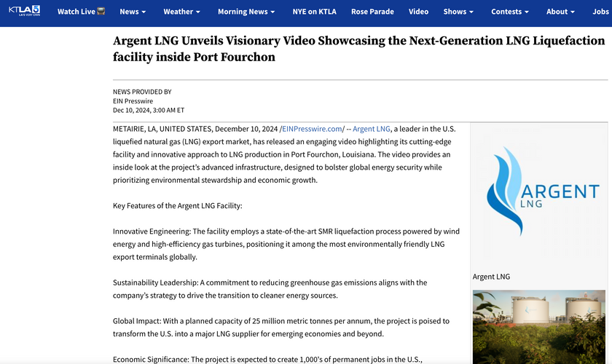Expand the News dropdown menu
612x364 pixels.
(133, 12)
